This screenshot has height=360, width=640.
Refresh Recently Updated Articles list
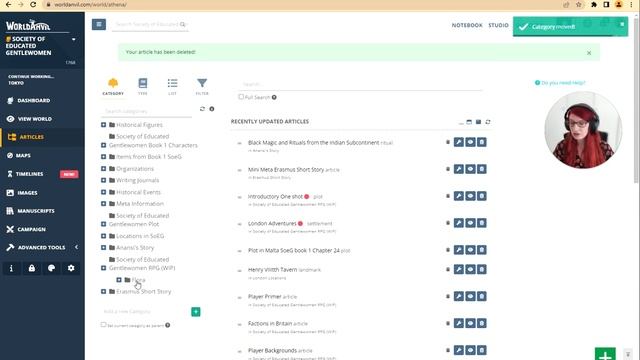(x=488, y=122)
